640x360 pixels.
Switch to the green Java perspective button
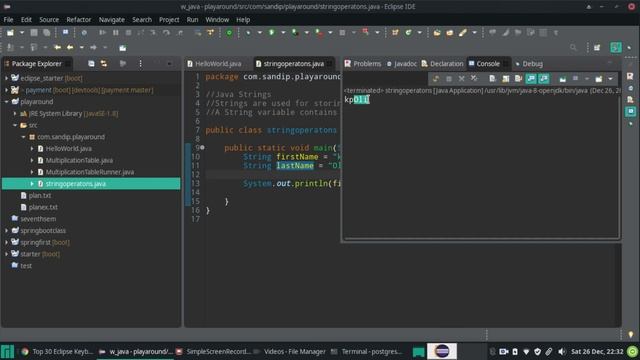click(616, 47)
